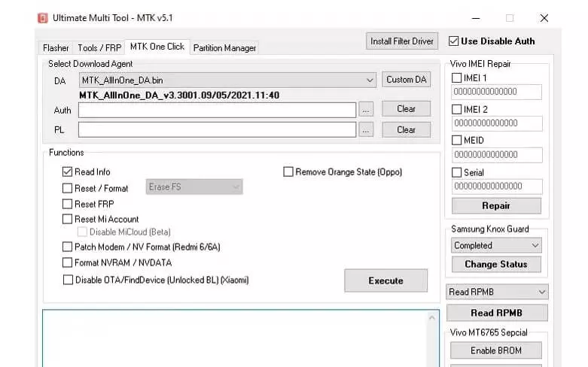Viewport: 588px width, 367px height.
Task: Minimize the Ultimate Multi Tool window
Action: [x=476, y=18]
